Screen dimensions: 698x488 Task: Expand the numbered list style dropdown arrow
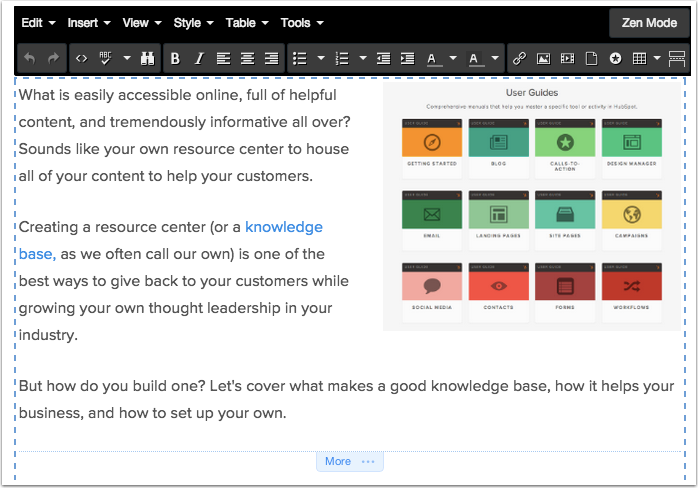pos(362,59)
